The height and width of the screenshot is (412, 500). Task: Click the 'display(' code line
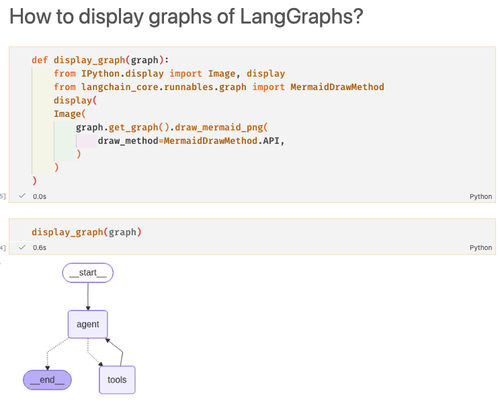tap(75, 100)
